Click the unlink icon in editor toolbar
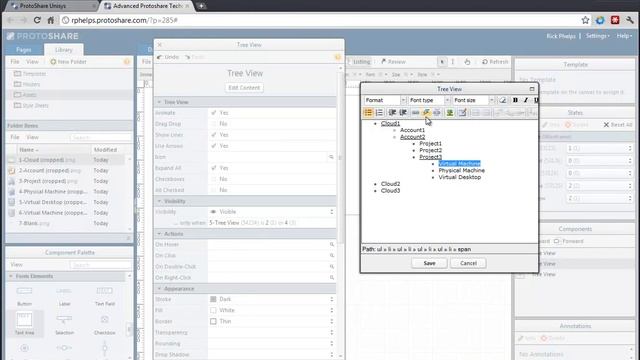Image resolution: width=640 pixels, height=360 pixels. click(x=437, y=112)
